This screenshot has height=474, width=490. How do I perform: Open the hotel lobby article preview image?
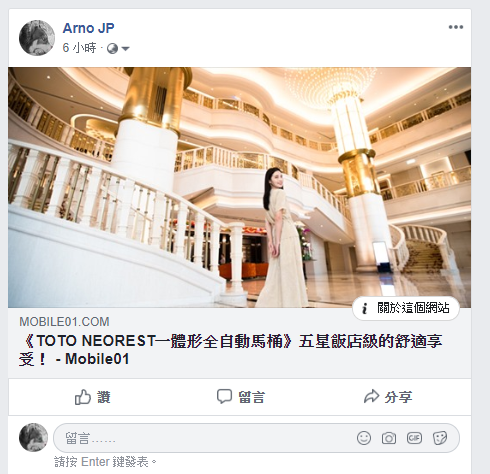[239, 187]
